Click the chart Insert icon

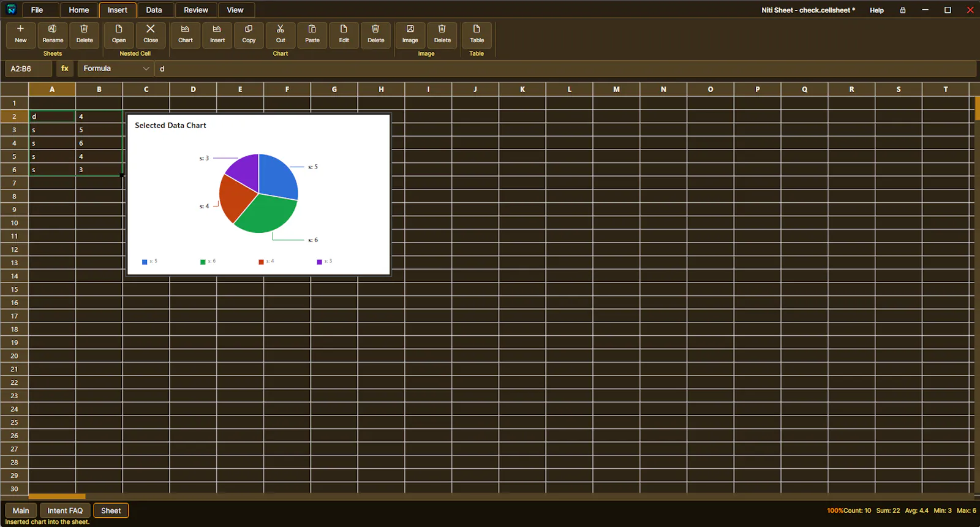pos(217,34)
